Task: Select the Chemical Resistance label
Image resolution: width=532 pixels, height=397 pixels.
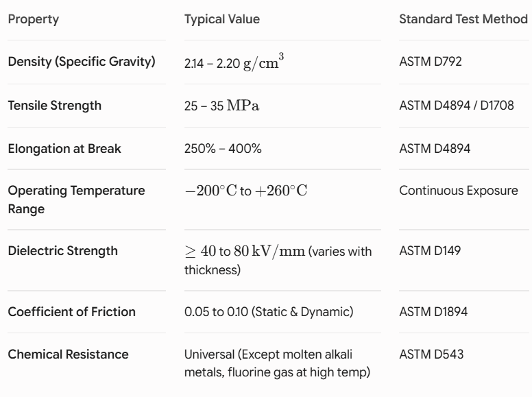Action: [x=68, y=354]
